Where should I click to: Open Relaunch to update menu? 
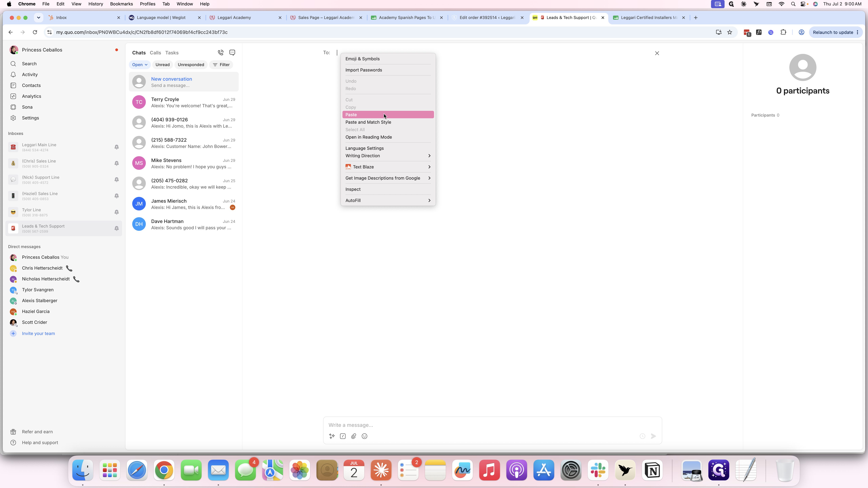836,32
